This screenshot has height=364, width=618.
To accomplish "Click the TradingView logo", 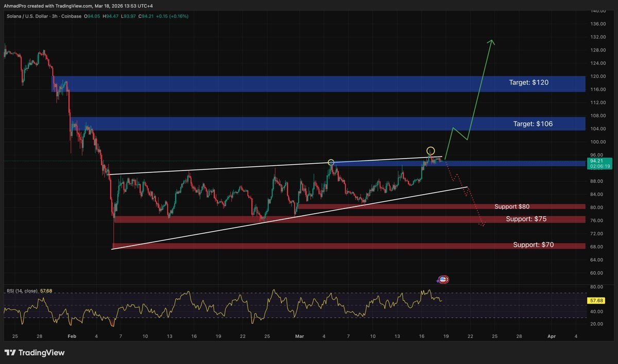I will [35, 353].
